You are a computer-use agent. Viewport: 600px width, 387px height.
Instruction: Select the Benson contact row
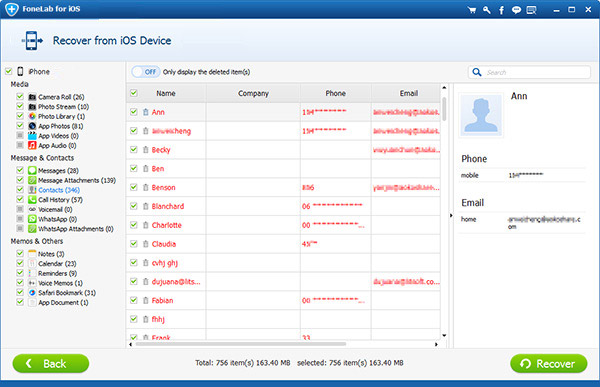[283, 187]
